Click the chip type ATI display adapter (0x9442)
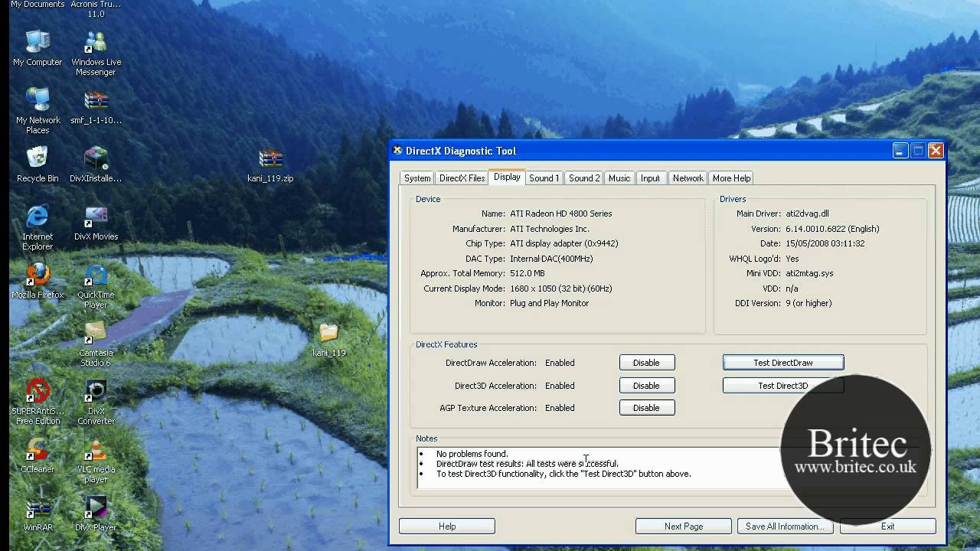The image size is (980, 551). pyautogui.click(x=564, y=243)
